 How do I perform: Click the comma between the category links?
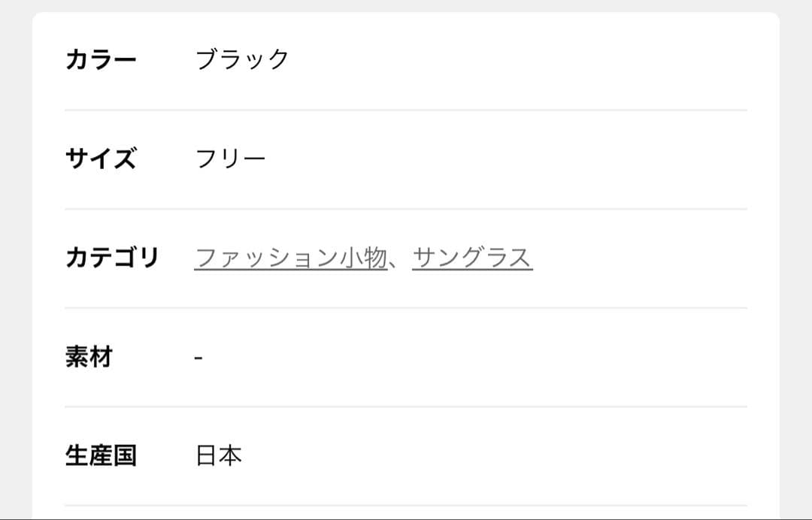click(x=399, y=262)
